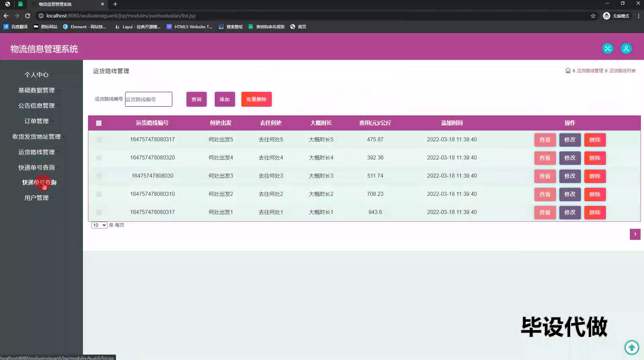The image size is (644, 360).
Task: Close the 物流信息管理系统 browser tab
Action: 102,4
